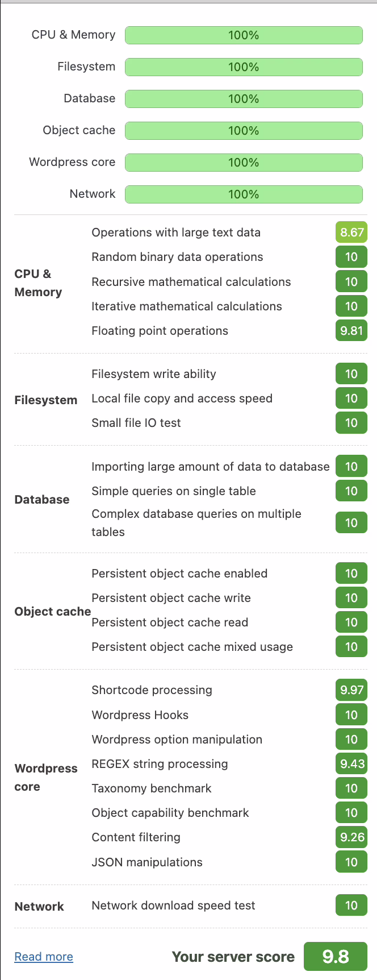The image size is (377, 980).
Task: Click the CPU & Memory 100% progress bar
Action: point(244,35)
